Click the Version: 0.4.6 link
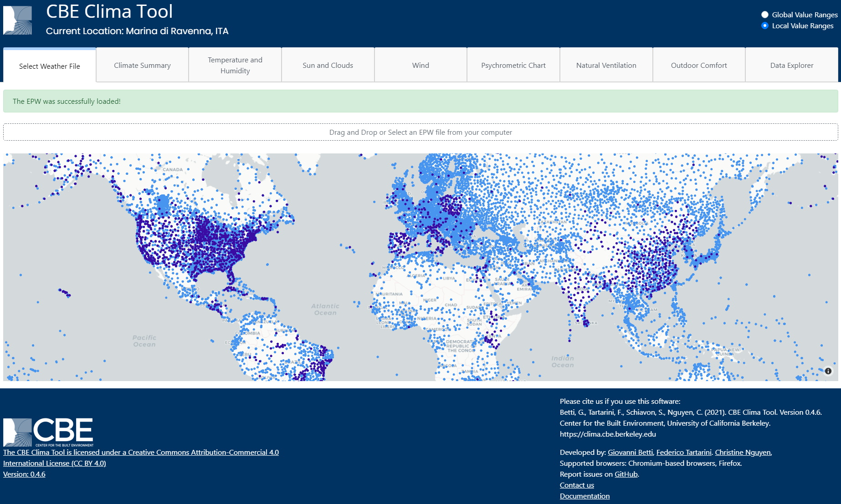 click(24, 474)
